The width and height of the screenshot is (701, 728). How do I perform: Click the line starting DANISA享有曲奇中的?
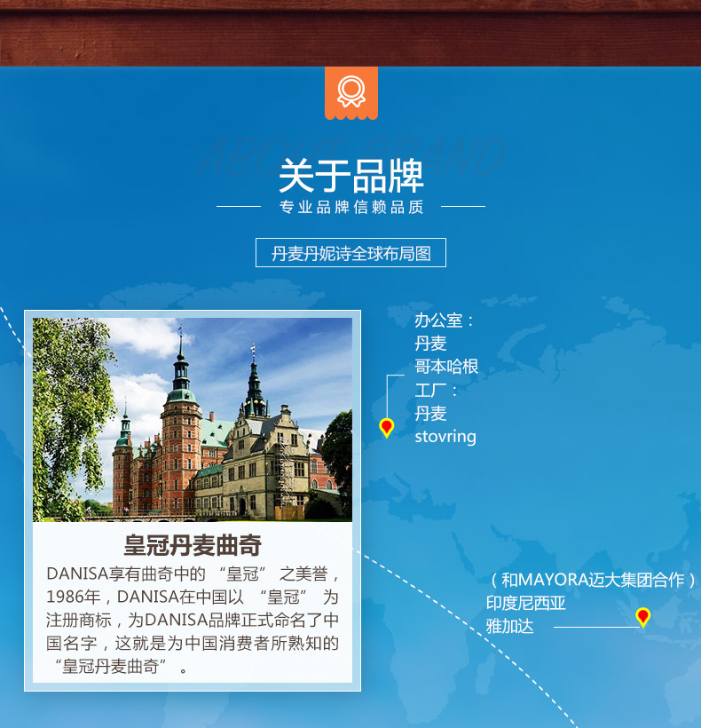(193, 574)
